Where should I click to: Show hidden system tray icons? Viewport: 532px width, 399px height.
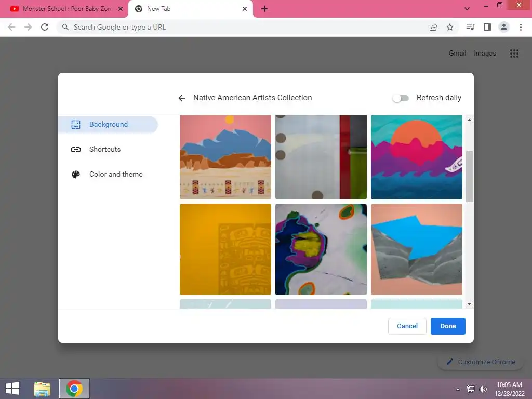click(458, 389)
